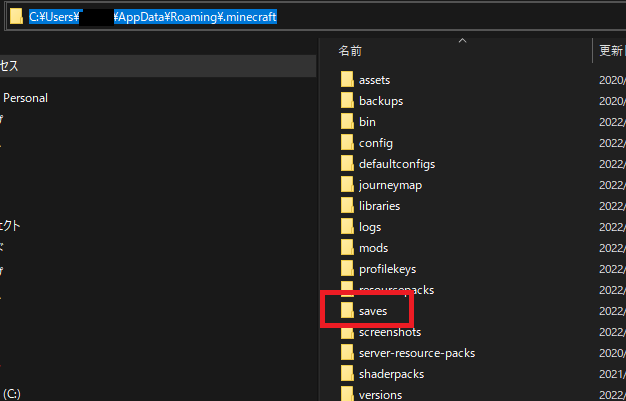The width and height of the screenshot is (626, 401).
Task: Select the versions folder name
Action: pyautogui.click(x=380, y=395)
